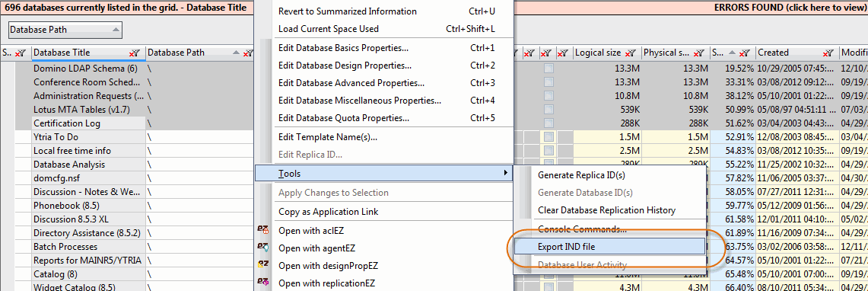Toggle checkbox in the 33.31% row
Viewport: 868px width, 291px height.
click(x=548, y=82)
